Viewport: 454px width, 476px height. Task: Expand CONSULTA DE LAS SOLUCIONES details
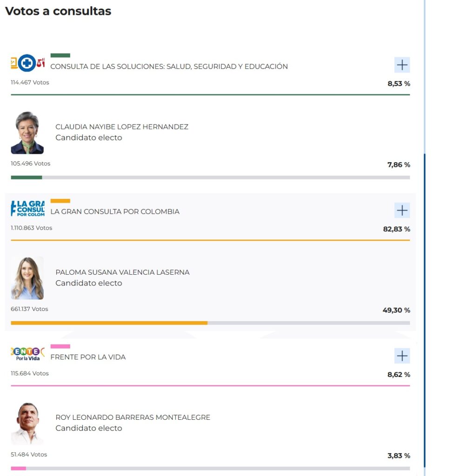click(x=401, y=65)
